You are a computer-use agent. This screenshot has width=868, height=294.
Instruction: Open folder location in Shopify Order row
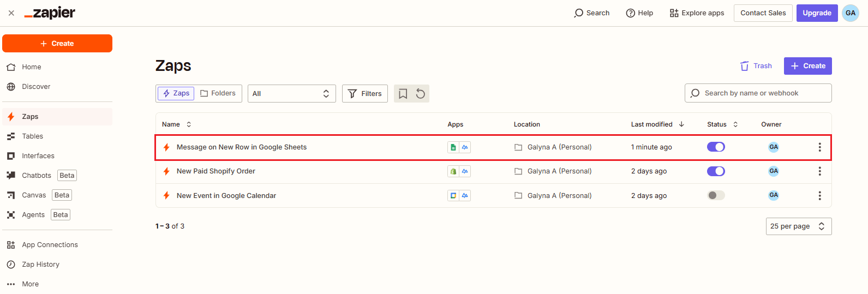553,171
